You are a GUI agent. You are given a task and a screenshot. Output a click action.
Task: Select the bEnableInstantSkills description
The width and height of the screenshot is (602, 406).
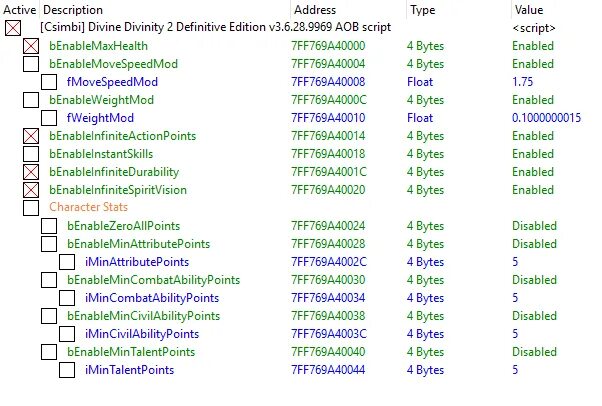101,154
